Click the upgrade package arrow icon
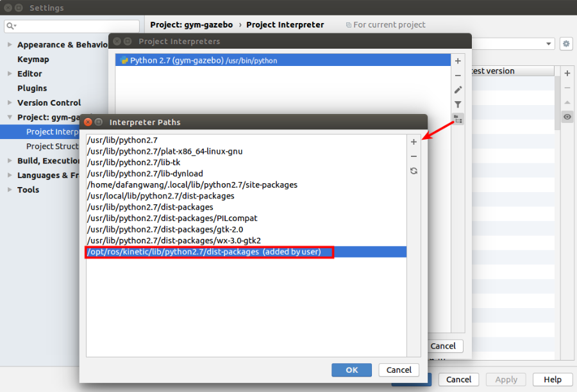577x392 pixels. [567, 102]
